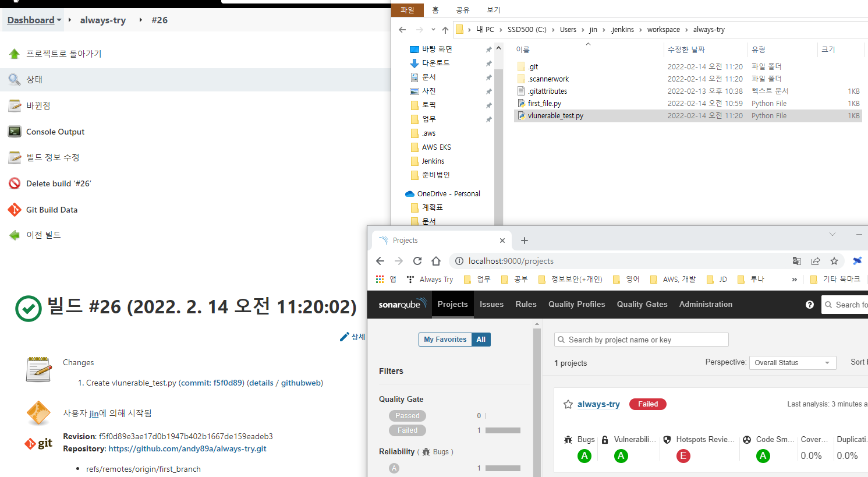Click the translate page icon in address bar

click(x=797, y=261)
